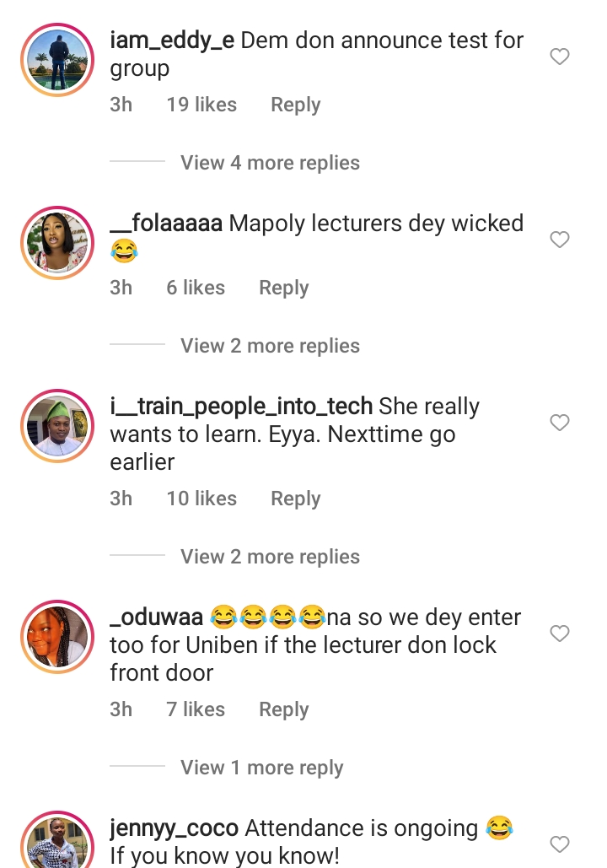Screen dimensions: 607x868
Task: Reply to i__train_people_into_tech's comment
Action: click(295, 499)
